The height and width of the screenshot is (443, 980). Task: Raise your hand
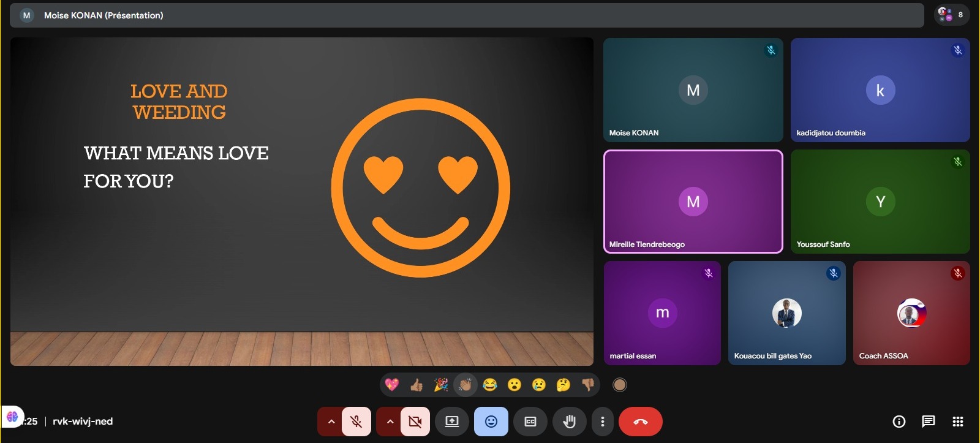coord(569,422)
